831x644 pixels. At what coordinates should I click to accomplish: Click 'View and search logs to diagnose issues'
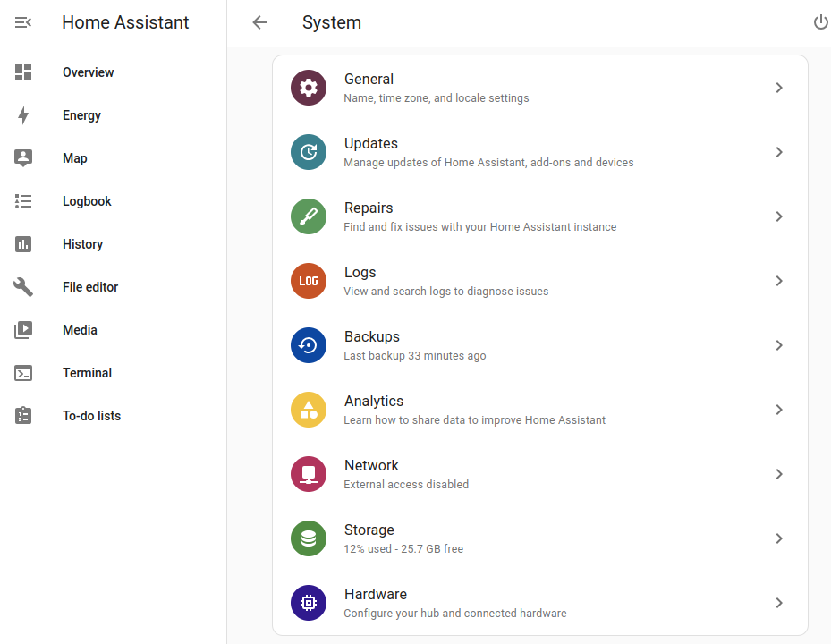(x=445, y=291)
